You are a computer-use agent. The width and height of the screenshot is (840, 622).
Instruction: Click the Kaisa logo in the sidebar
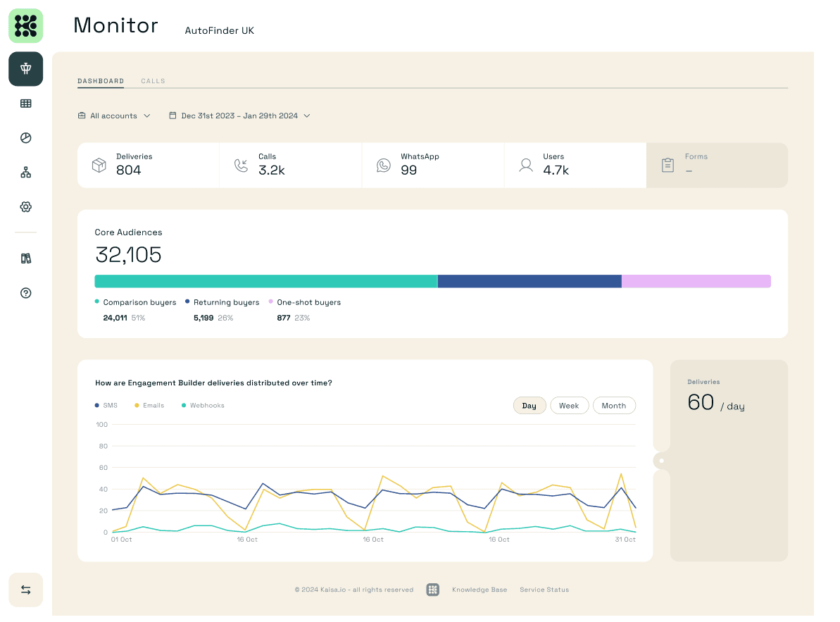[x=26, y=26]
